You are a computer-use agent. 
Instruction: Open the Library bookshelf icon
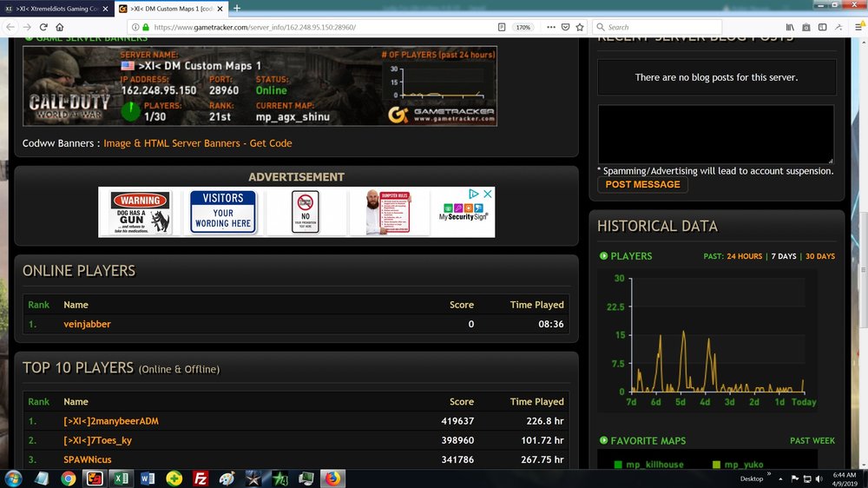791,27
